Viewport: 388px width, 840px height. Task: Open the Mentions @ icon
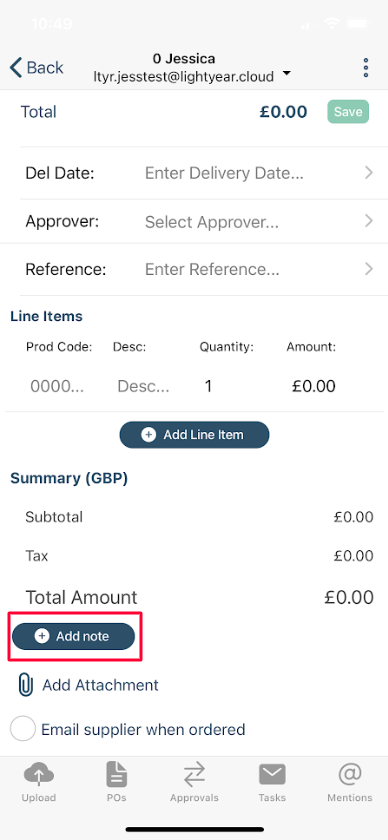point(350,775)
